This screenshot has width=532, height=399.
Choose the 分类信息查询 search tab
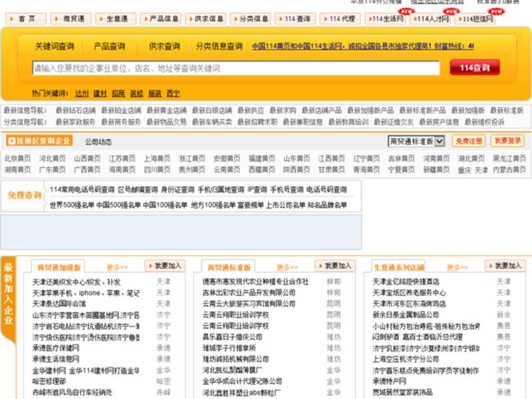(x=219, y=47)
